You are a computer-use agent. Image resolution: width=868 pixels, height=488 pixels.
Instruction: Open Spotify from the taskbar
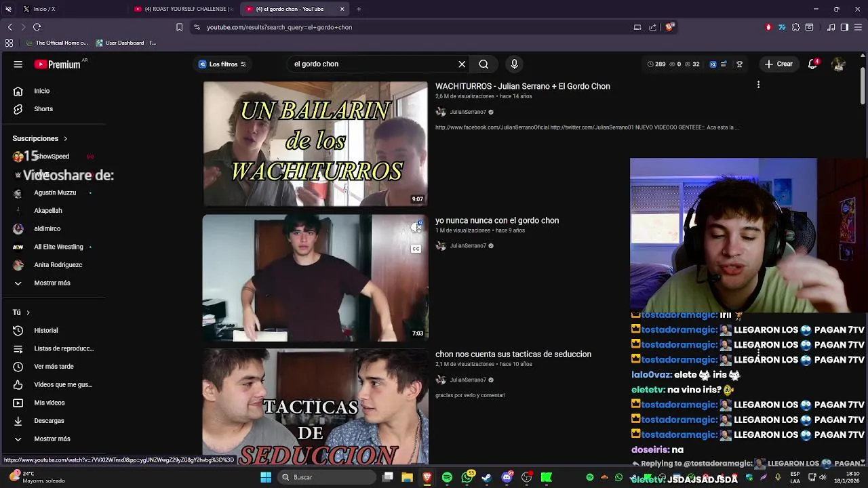coord(447,477)
